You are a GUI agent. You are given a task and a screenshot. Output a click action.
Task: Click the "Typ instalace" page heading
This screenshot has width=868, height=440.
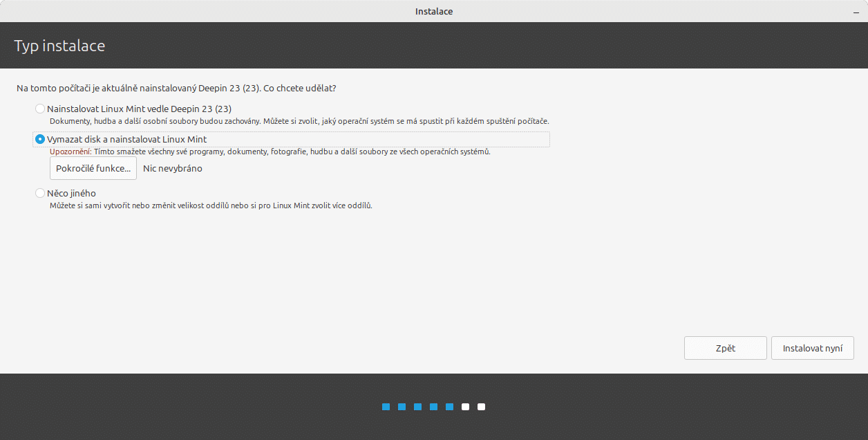[59, 45]
